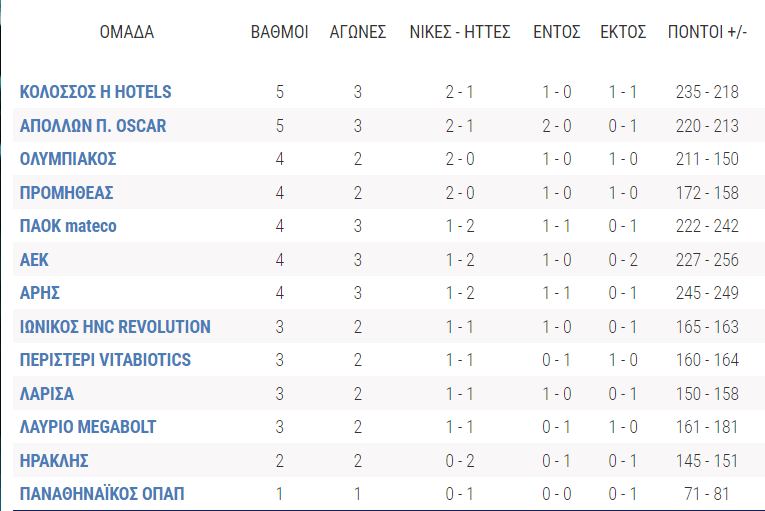Open the ΛΑΥΡΙΟ MEGABOLT team page
The image size is (765, 511).
click(x=88, y=427)
